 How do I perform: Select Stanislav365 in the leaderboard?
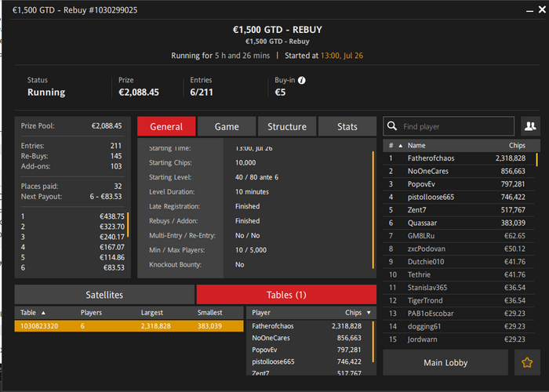459,288
